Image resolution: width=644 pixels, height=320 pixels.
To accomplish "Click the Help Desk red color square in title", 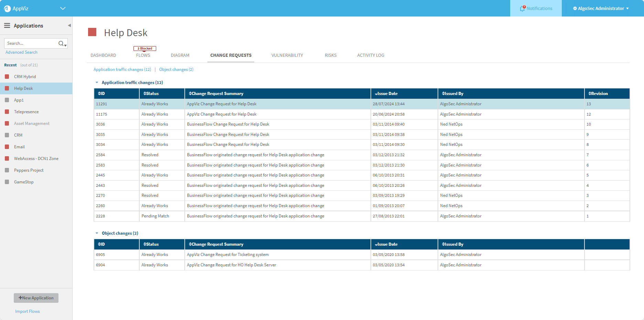I will (92, 32).
